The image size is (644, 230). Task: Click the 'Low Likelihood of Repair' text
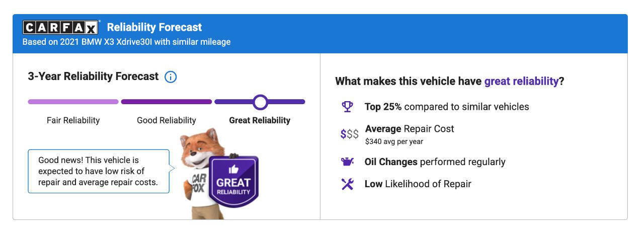click(418, 184)
